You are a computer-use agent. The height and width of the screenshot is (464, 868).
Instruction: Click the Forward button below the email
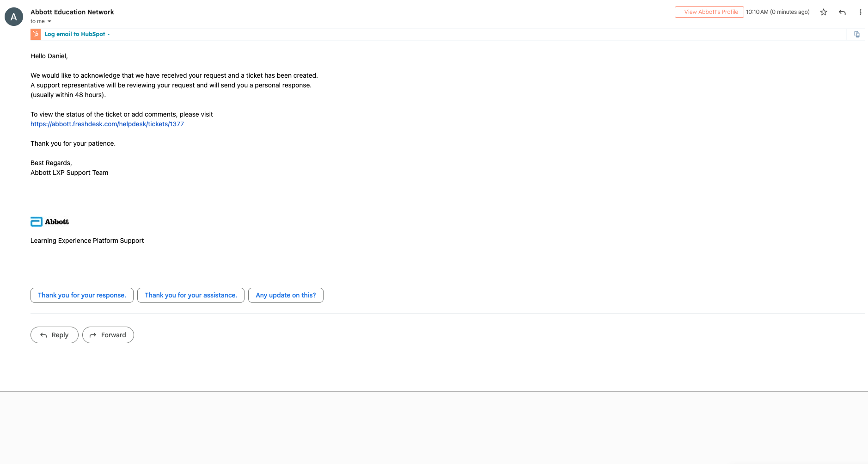pos(108,335)
